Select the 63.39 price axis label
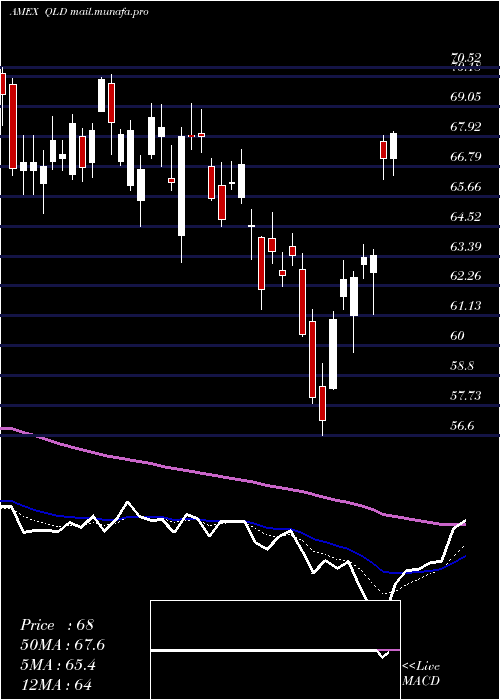The height and width of the screenshot is (700, 500). pos(467,246)
